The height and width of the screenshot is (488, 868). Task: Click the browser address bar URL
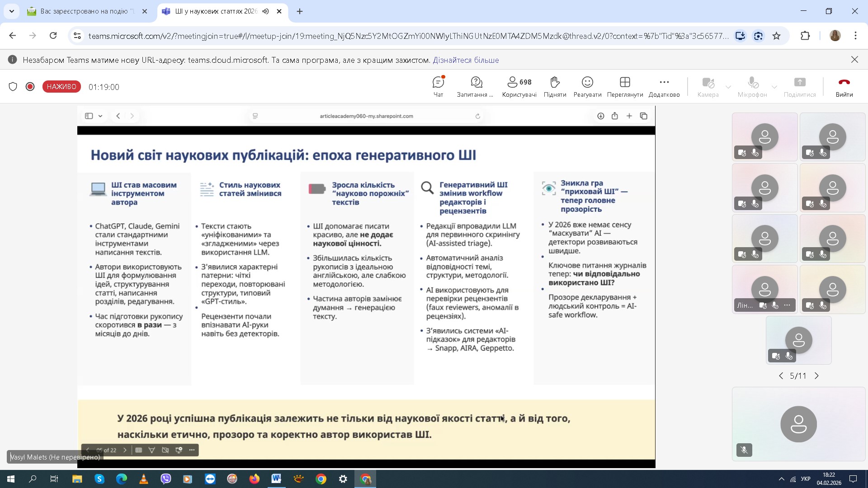[407, 36]
